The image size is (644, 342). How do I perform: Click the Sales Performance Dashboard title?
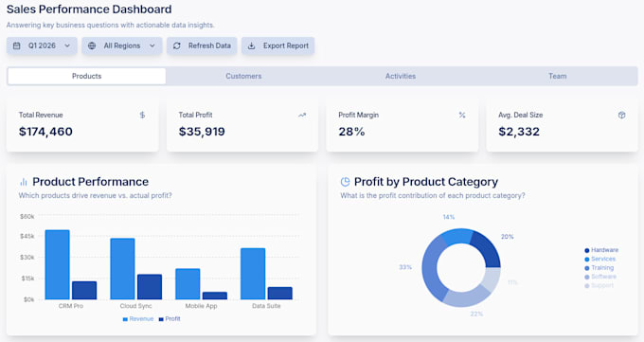(x=89, y=9)
